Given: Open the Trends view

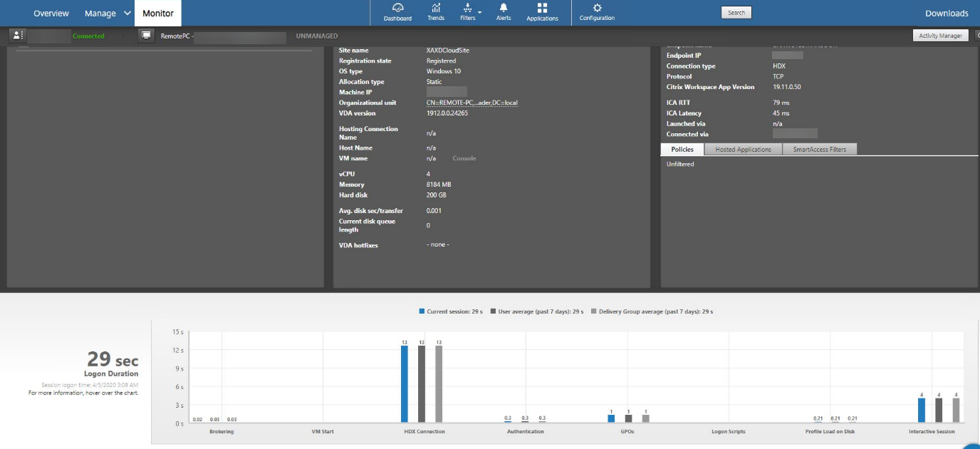Looking at the screenshot, I should [x=436, y=12].
